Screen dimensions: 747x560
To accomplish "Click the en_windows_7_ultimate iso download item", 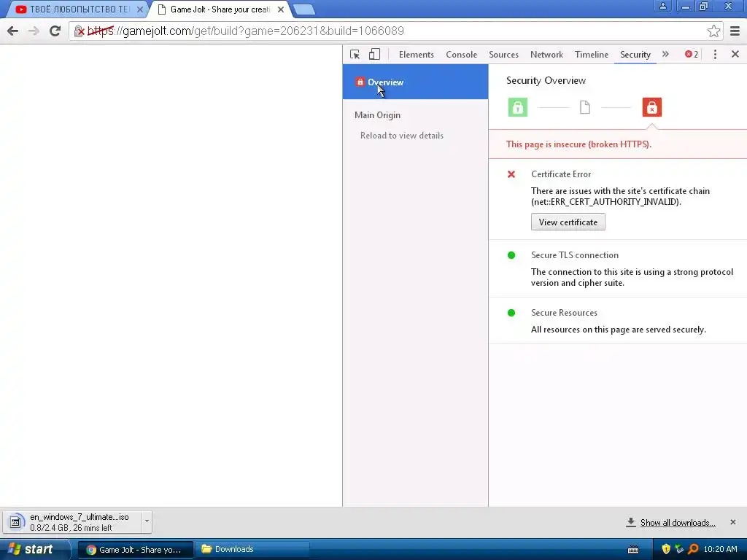I will pyautogui.click(x=71, y=522).
